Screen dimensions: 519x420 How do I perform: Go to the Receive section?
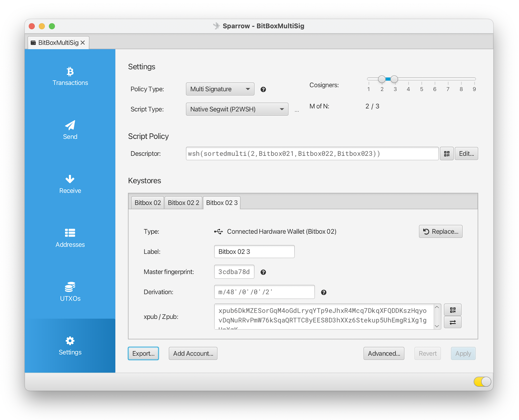click(x=70, y=184)
